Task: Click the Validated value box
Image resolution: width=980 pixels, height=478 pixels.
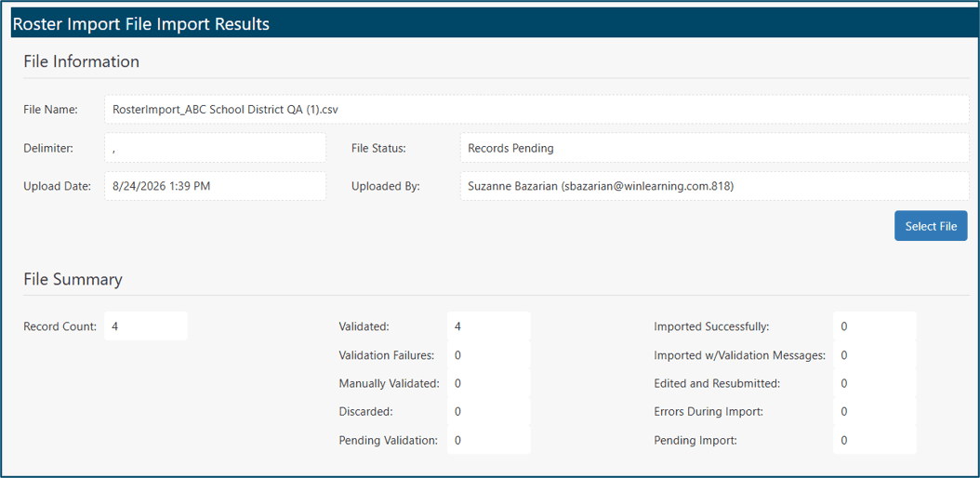Action: [489, 326]
